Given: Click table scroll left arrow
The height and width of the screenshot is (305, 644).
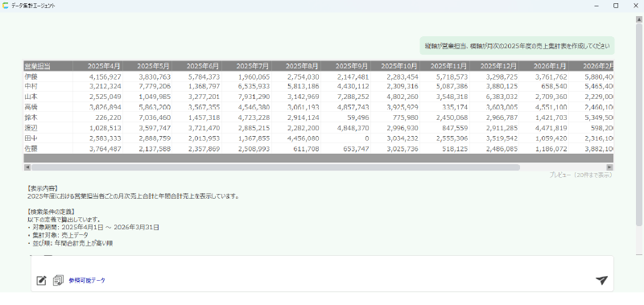Looking at the screenshot, I should point(27,167).
